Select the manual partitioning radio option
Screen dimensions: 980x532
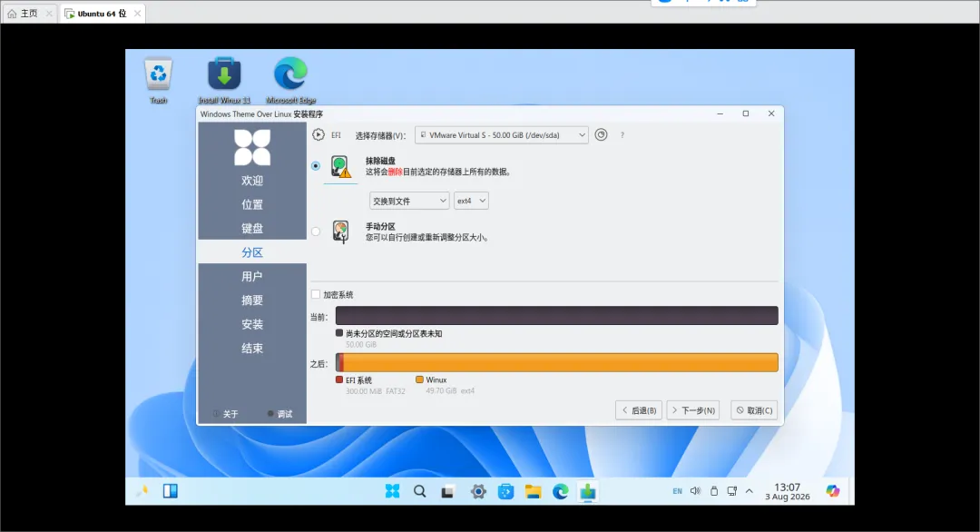pos(316,232)
